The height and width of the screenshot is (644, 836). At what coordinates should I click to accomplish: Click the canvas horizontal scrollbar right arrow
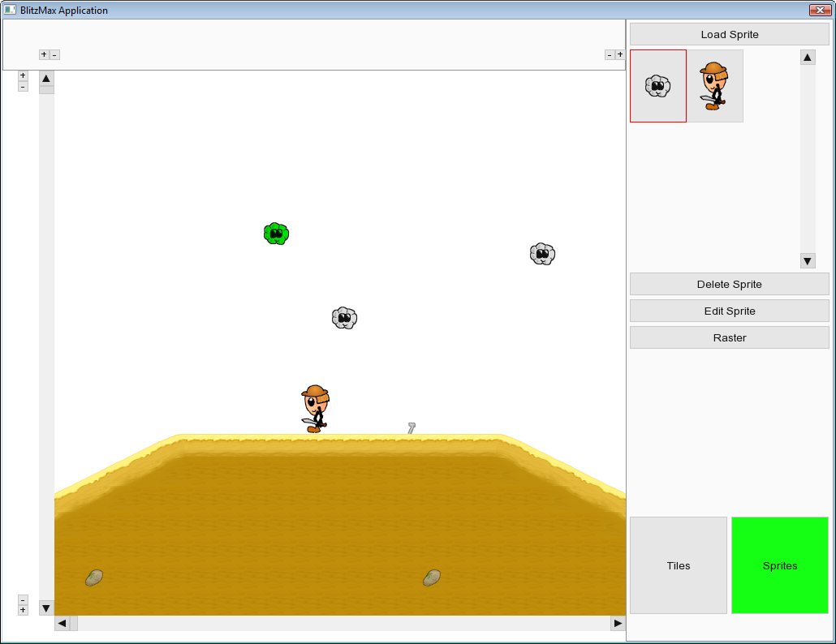[x=618, y=623]
